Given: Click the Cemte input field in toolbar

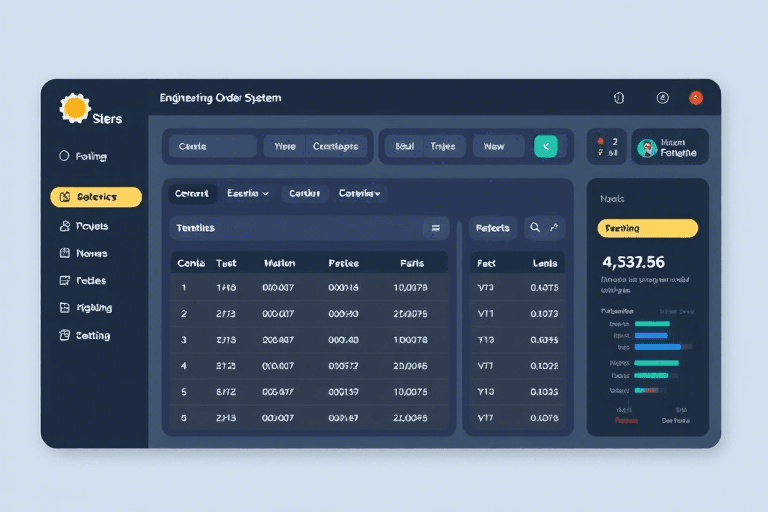Looking at the screenshot, I should pyautogui.click(x=212, y=146).
